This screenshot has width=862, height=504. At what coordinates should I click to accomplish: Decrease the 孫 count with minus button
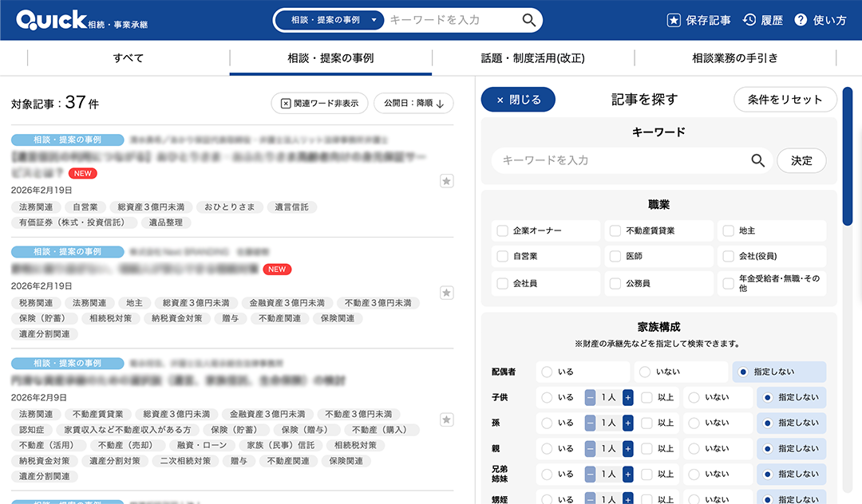pyautogui.click(x=590, y=423)
